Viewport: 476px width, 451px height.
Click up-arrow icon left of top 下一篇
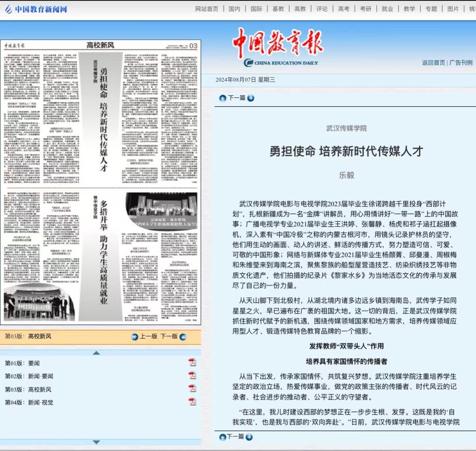pos(223,98)
